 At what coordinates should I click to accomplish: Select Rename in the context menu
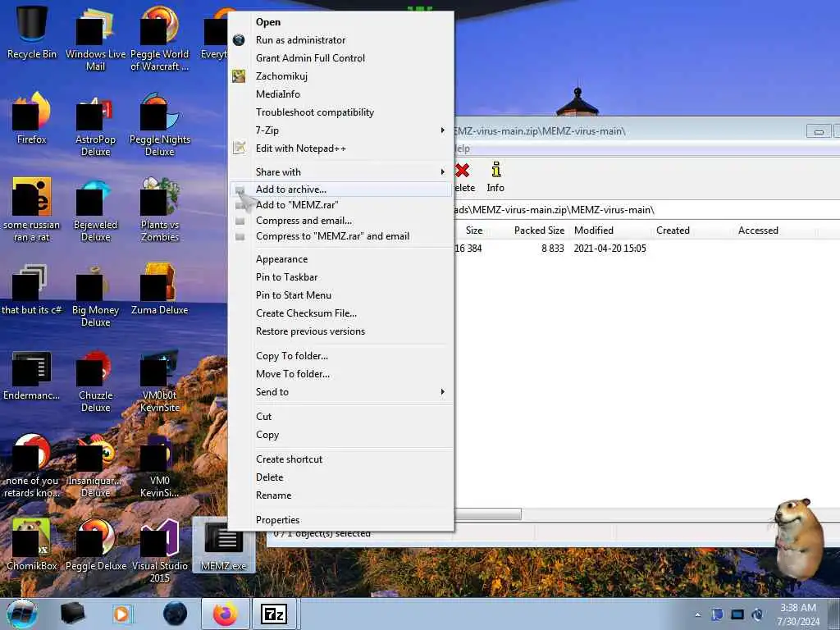(341, 495)
